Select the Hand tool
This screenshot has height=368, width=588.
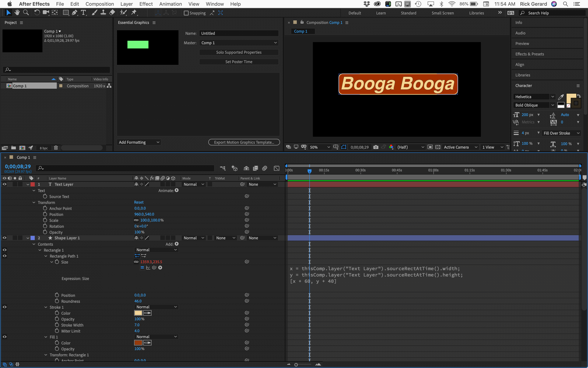coord(17,13)
